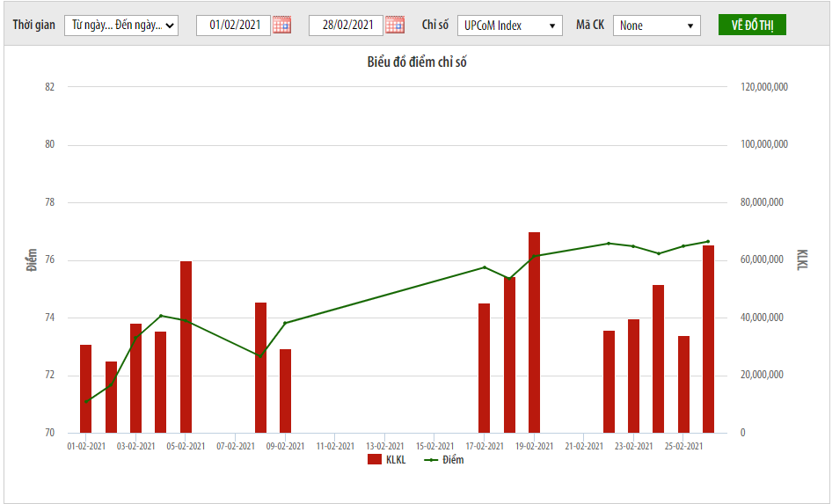
Task: Focus the 01/02/2021 start date field
Action: pyautogui.click(x=234, y=26)
